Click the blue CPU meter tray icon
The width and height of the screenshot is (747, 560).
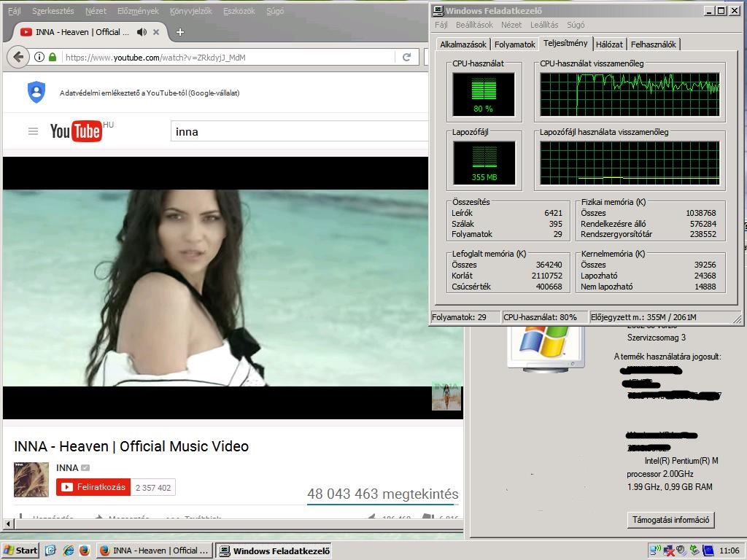708,551
